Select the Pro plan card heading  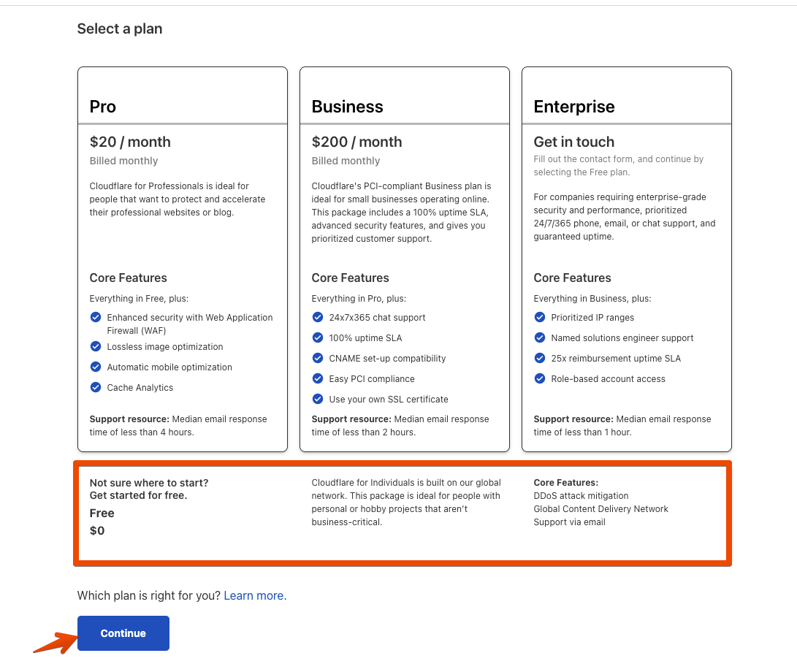click(x=103, y=107)
